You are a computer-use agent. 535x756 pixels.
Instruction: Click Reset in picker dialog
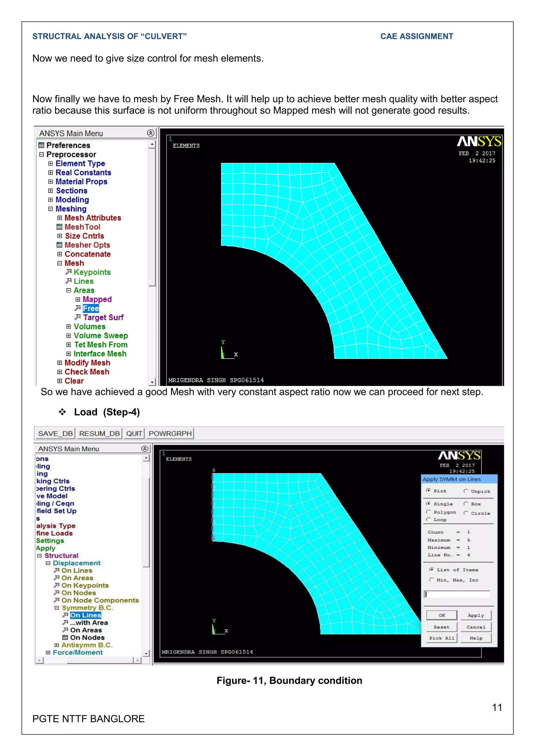442,627
